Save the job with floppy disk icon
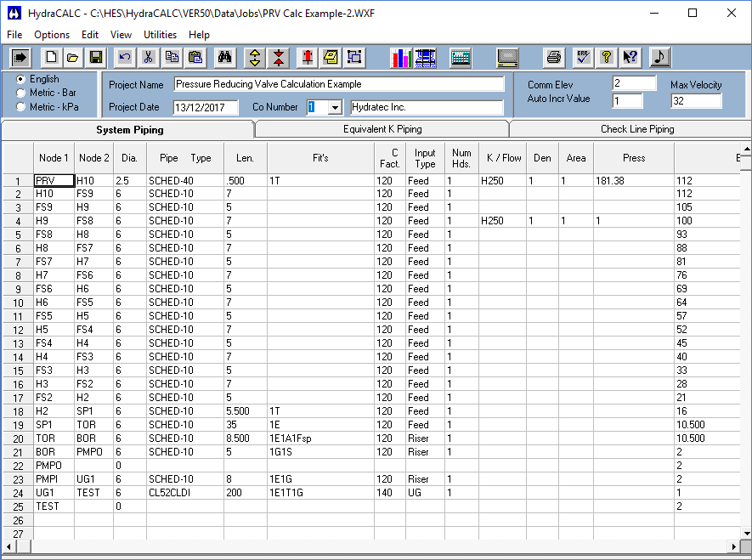The image size is (752, 560). coord(96,58)
